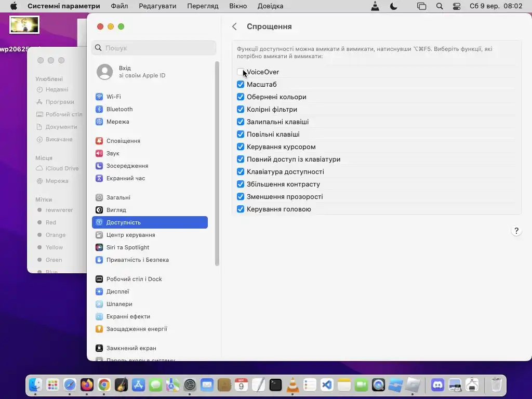
Task: Launch Discord from the Dock
Action: [437, 385]
